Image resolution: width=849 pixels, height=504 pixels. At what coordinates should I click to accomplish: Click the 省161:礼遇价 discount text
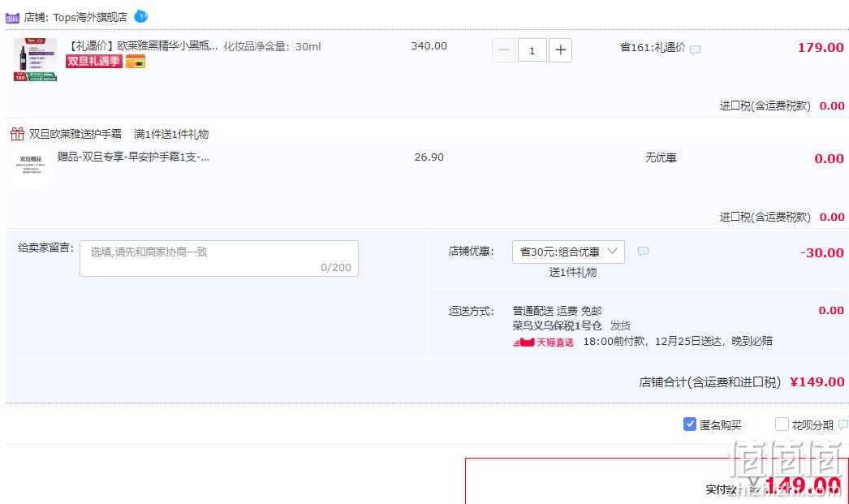pyautogui.click(x=653, y=48)
